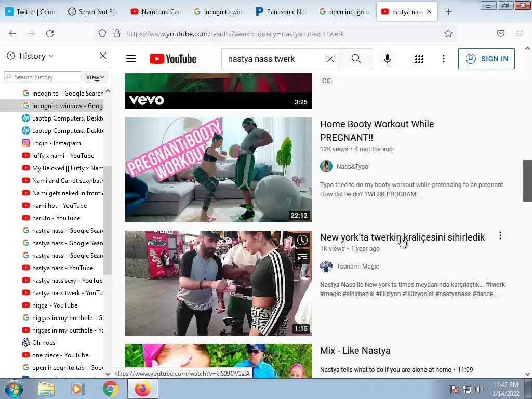Viewport: 532px width, 399px height.
Task: Open the Tsunami Magic channel avatar
Action: click(x=326, y=267)
